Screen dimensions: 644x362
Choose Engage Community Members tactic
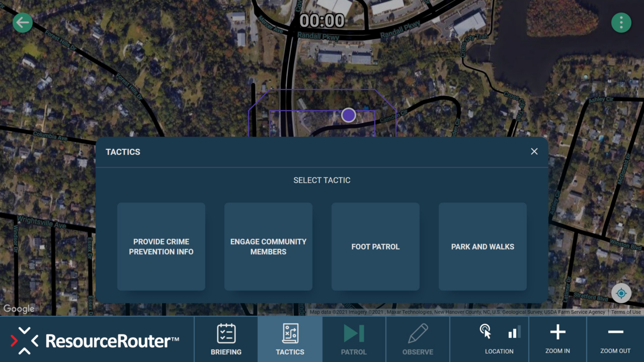point(268,246)
